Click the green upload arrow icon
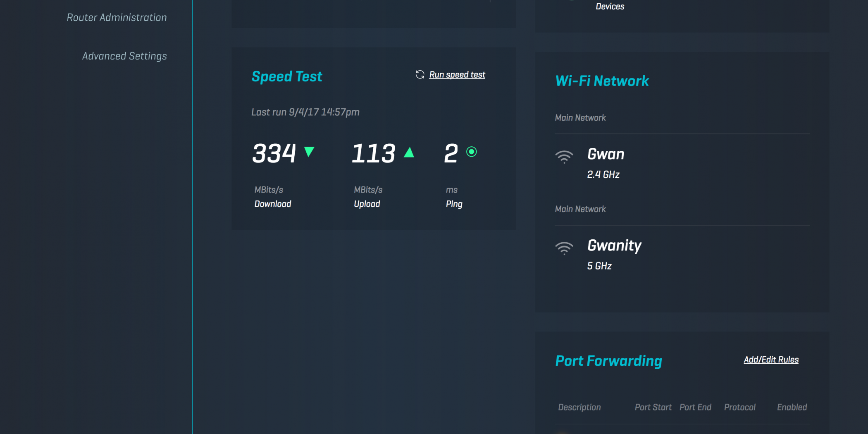This screenshot has width=868, height=434. [x=409, y=153]
